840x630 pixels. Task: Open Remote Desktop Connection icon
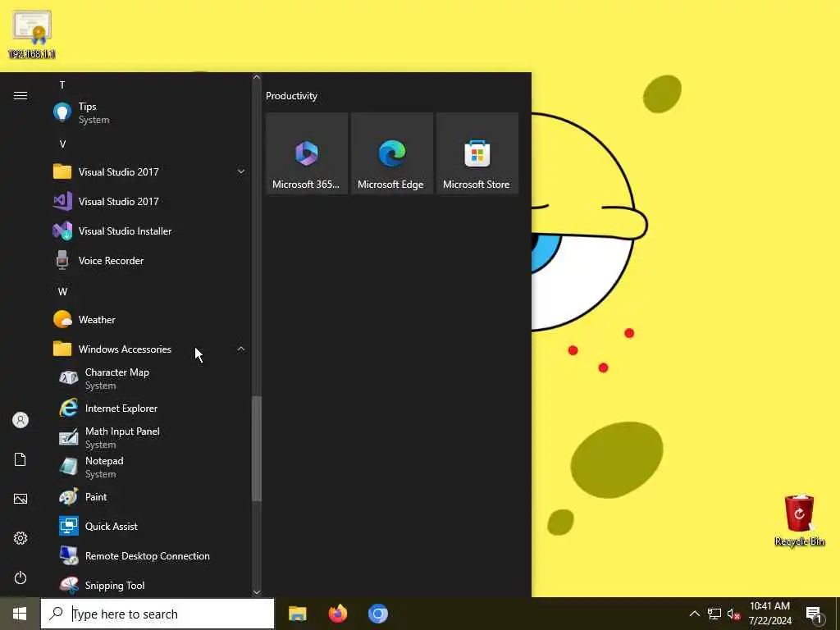click(69, 555)
